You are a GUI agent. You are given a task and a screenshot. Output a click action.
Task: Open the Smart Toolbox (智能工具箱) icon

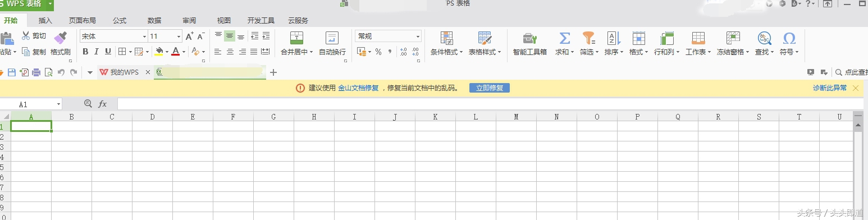[530, 38]
